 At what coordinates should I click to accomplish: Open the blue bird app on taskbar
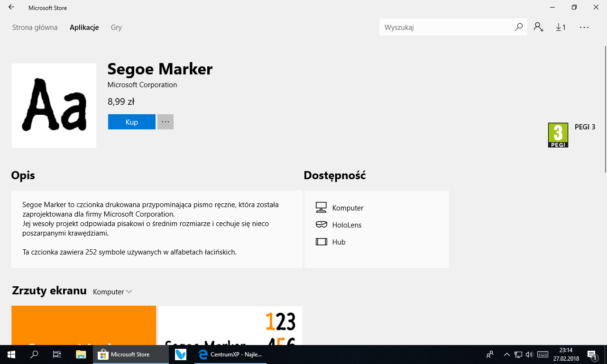coord(181,355)
